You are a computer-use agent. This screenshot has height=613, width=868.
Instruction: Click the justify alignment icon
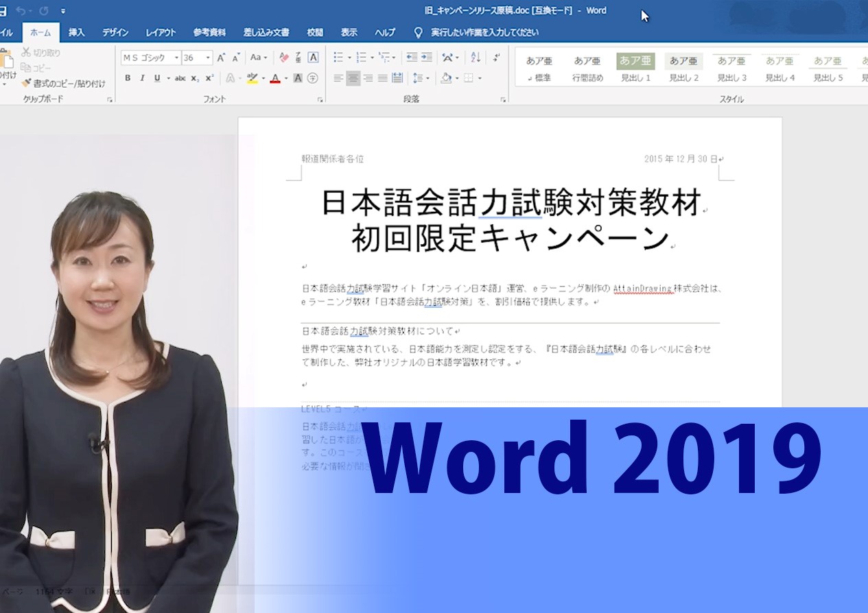pyautogui.click(x=382, y=78)
